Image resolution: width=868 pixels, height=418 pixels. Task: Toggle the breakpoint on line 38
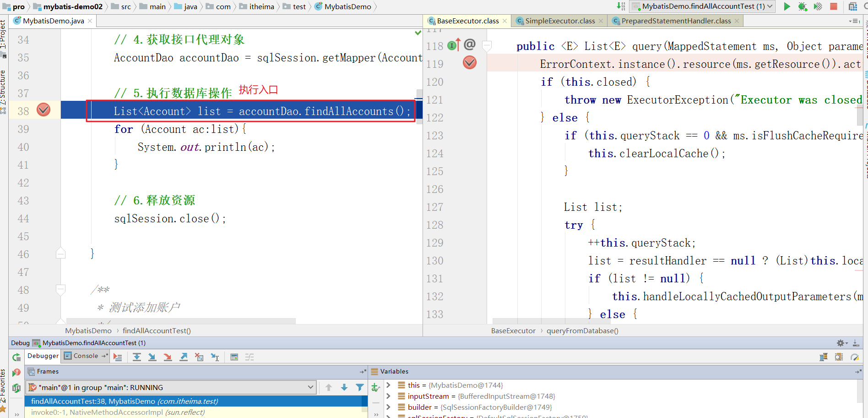tap(43, 110)
